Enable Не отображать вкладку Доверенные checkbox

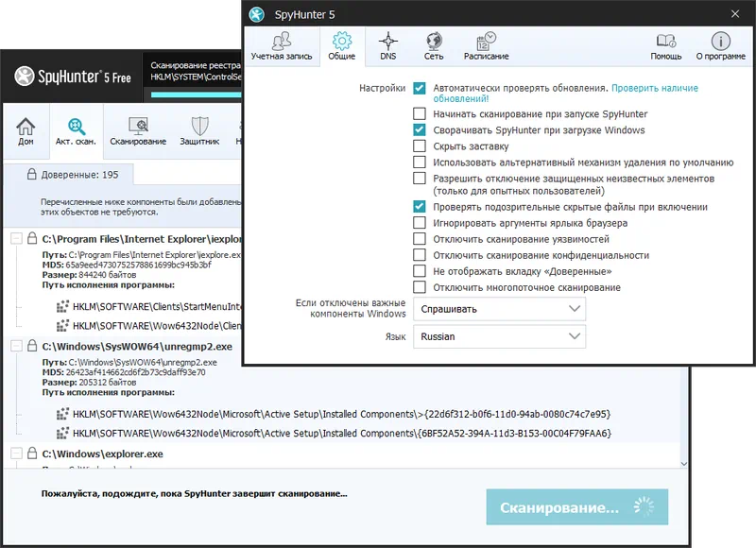[x=420, y=271]
